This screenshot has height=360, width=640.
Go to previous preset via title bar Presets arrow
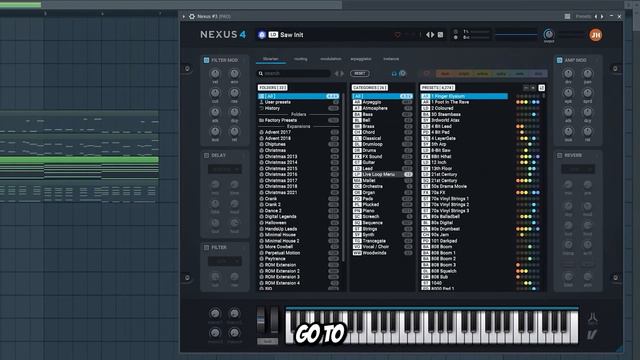point(596,16)
